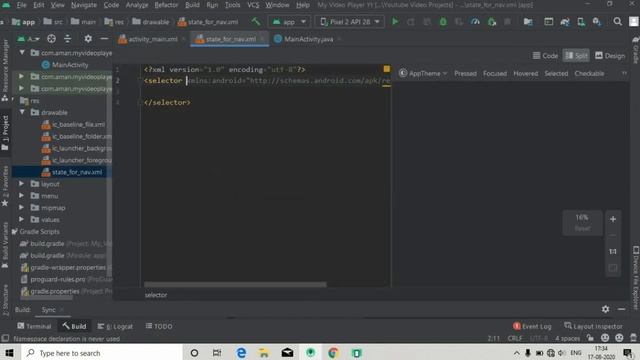The height and width of the screenshot is (360, 640).
Task: Open the Terminal tool window
Action: pyautogui.click(x=34, y=326)
